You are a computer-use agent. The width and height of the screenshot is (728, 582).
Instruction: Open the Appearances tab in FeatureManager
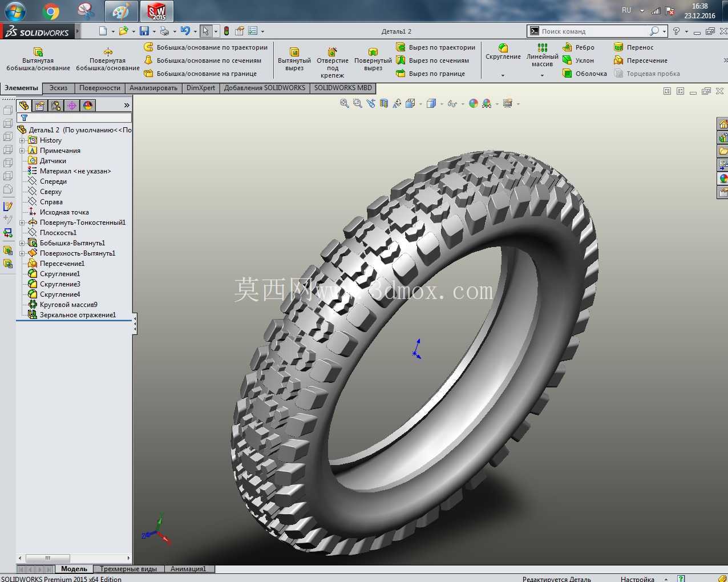click(x=88, y=106)
